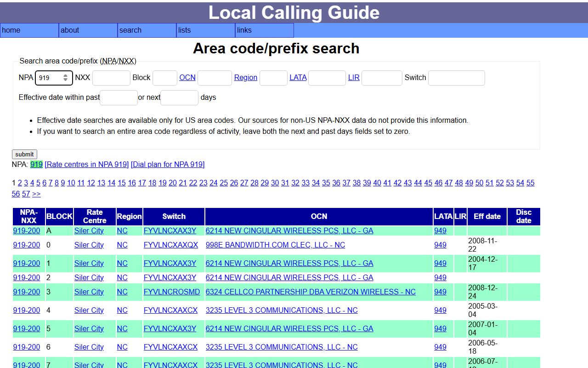Viewport: 588px width, 368px height.
Task: Open FYVLNCXAXCX switch in block 6 row
Action: [x=171, y=347]
